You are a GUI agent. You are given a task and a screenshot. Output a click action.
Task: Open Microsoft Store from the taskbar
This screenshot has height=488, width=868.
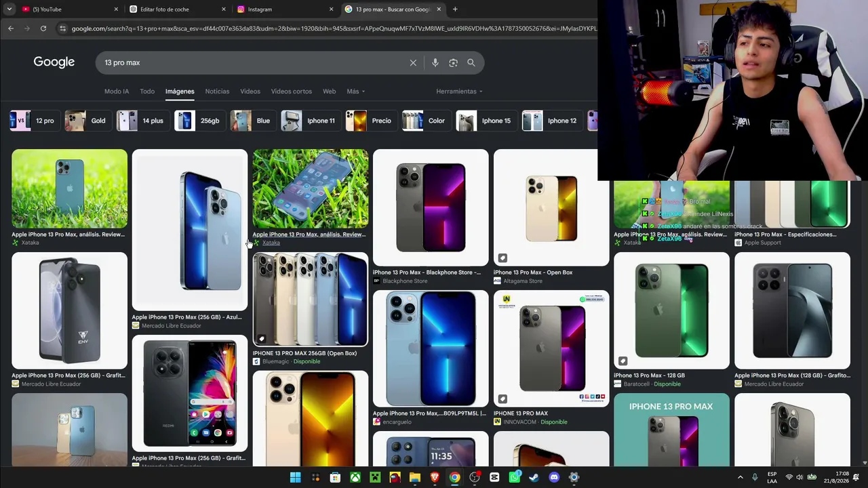point(335,477)
